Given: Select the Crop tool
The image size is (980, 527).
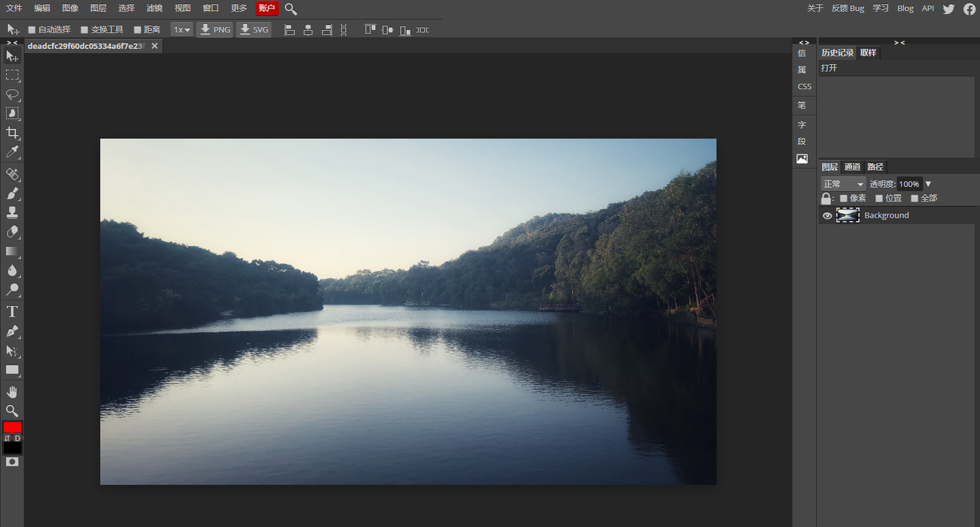Looking at the screenshot, I should point(12,133).
